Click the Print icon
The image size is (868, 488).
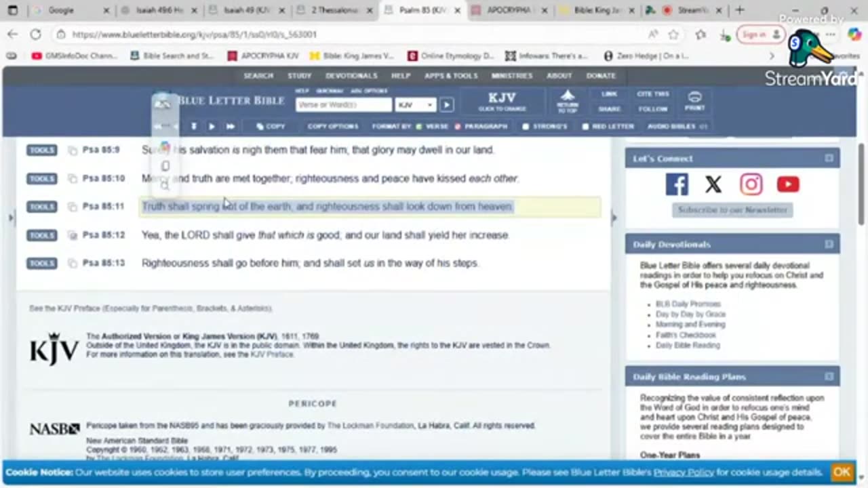pos(694,101)
